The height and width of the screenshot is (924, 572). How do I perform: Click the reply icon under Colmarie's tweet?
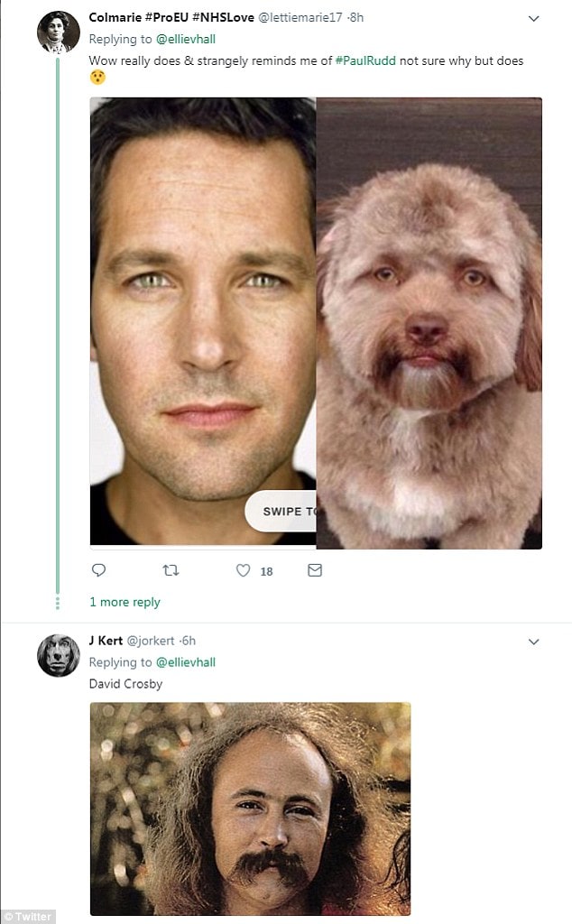pyautogui.click(x=99, y=570)
